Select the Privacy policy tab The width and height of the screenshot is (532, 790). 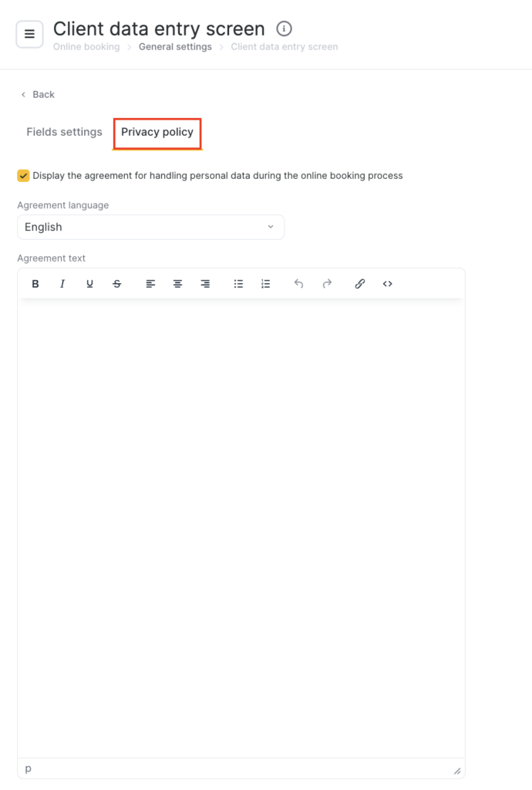(157, 133)
